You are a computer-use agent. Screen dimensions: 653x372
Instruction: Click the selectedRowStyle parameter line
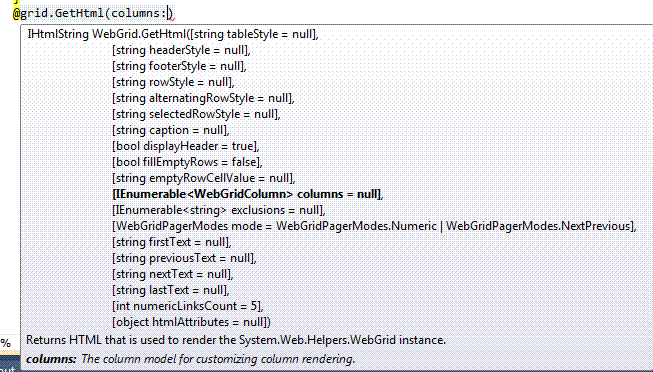[x=196, y=114]
